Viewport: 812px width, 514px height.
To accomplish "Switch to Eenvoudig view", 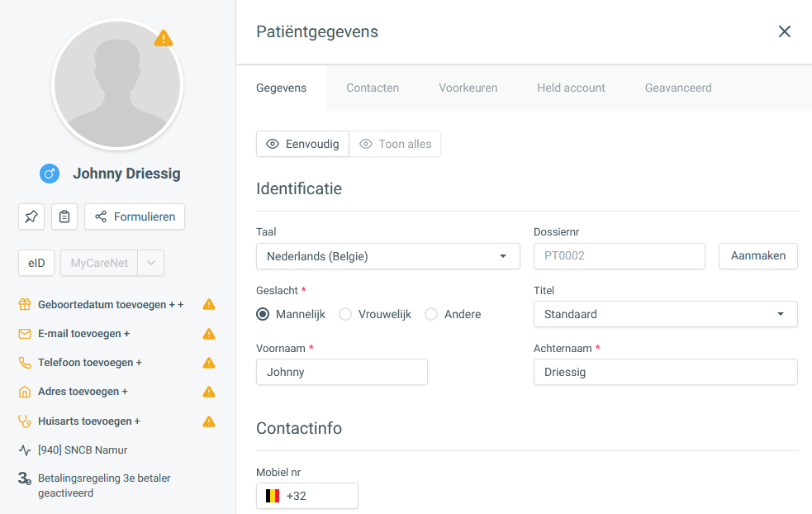I will pos(302,144).
